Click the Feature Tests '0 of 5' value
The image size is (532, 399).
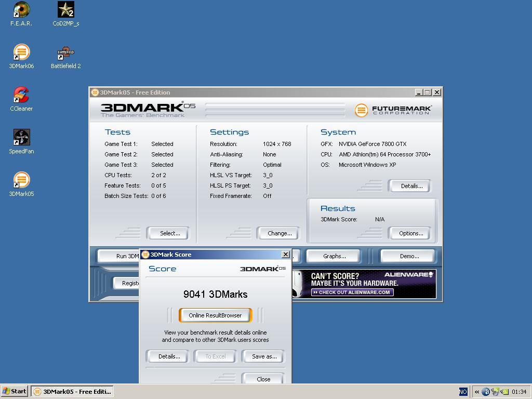[x=158, y=185]
